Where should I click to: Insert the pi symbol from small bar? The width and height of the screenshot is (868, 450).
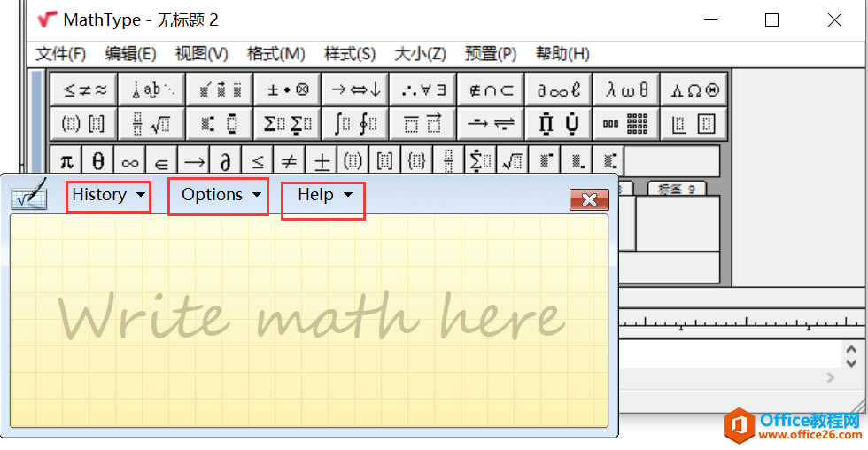(x=66, y=161)
